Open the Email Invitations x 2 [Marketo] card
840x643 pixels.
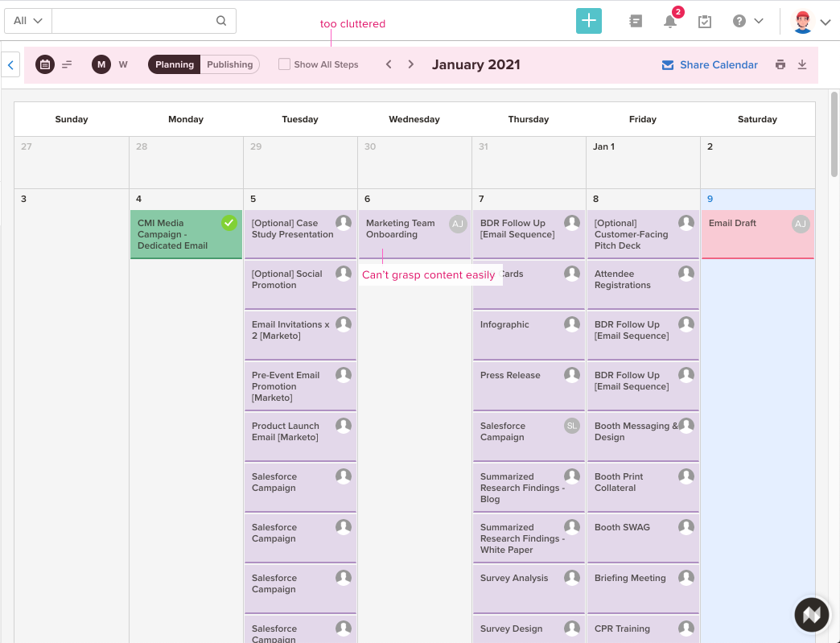click(x=301, y=336)
